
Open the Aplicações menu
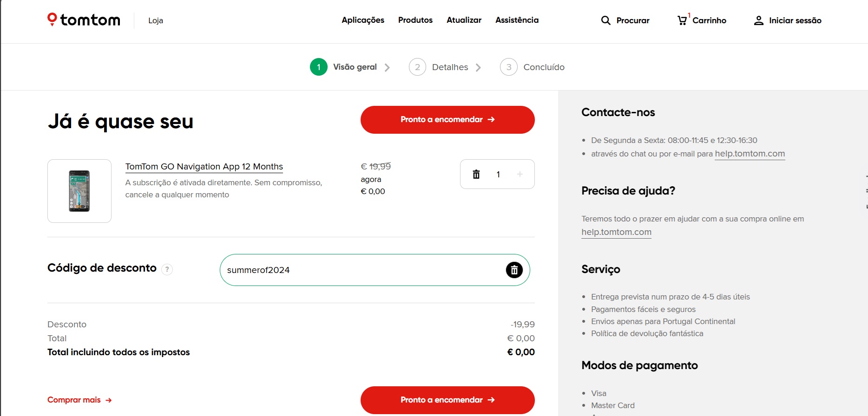[363, 20]
